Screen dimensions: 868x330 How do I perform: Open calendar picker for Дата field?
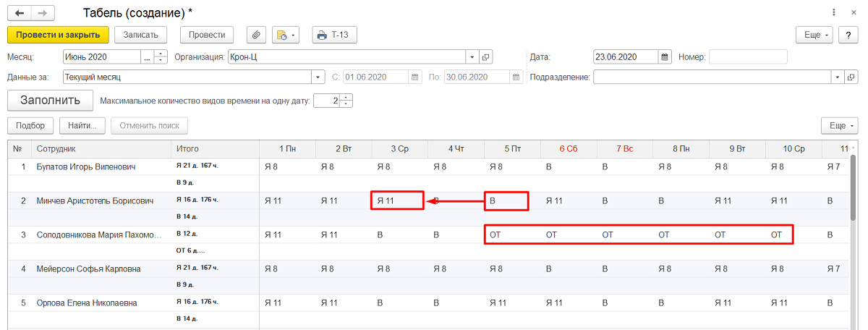(664, 57)
